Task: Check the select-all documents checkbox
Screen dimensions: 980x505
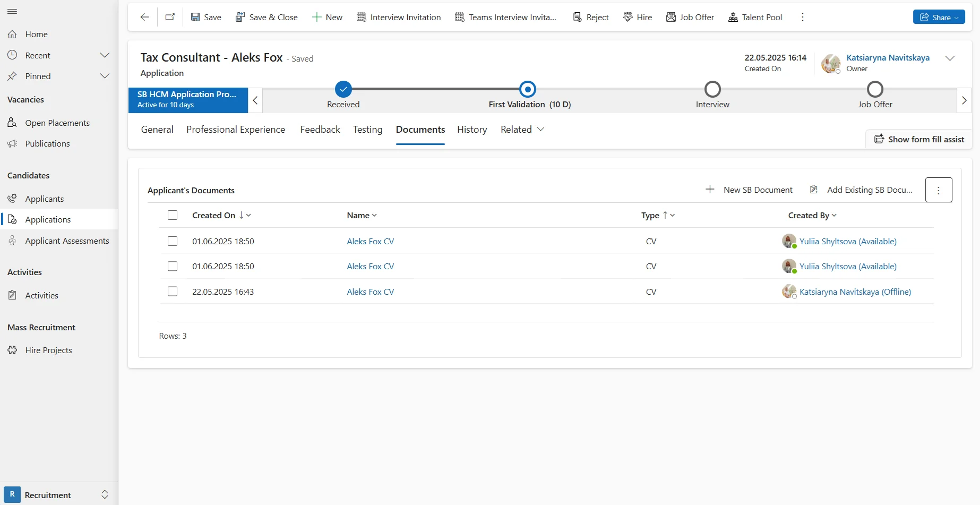Action: [173, 215]
